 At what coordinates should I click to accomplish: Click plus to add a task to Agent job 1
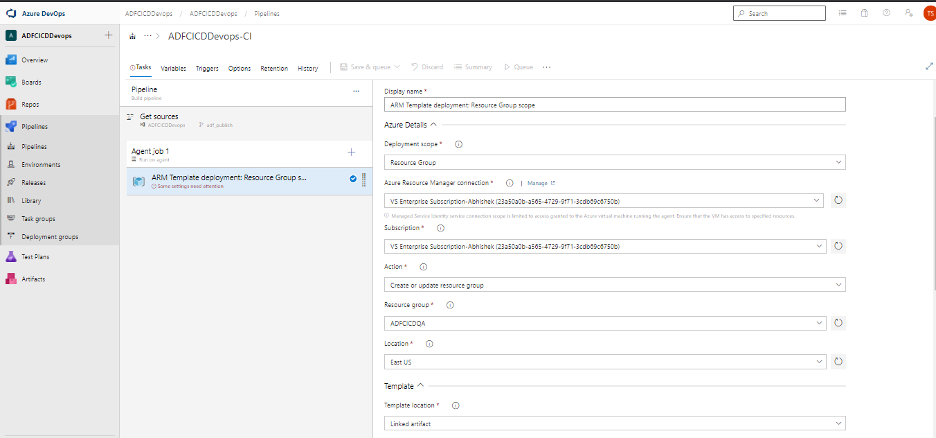(351, 153)
